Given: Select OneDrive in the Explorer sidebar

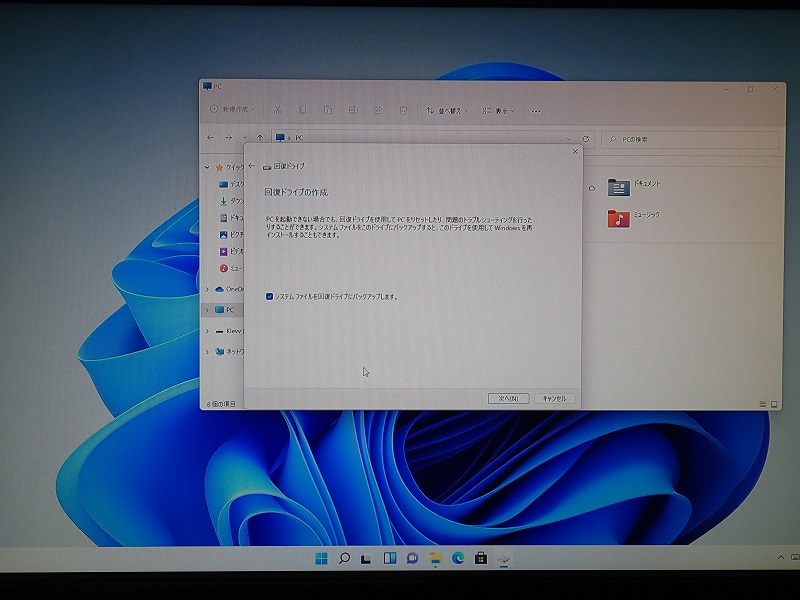Looking at the screenshot, I should click(x=230, y=289).
